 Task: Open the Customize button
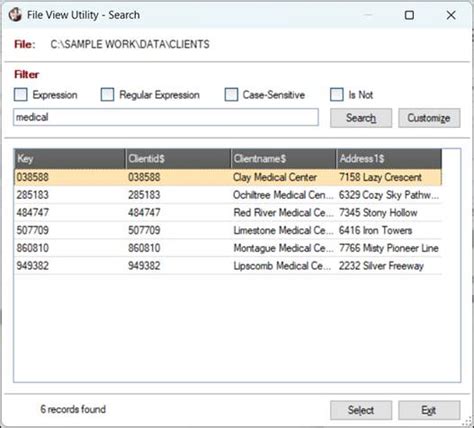click(x=429, y=118)
